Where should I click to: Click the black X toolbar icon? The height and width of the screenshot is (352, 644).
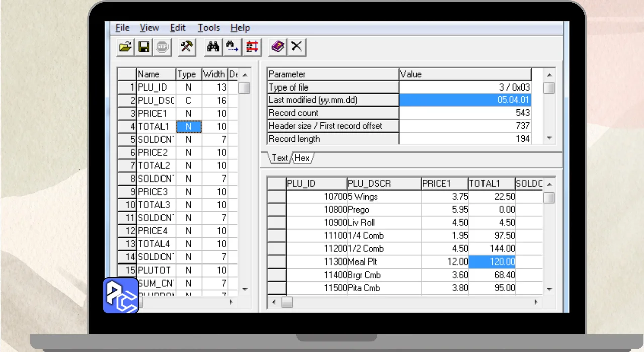[x=297, y=47]
